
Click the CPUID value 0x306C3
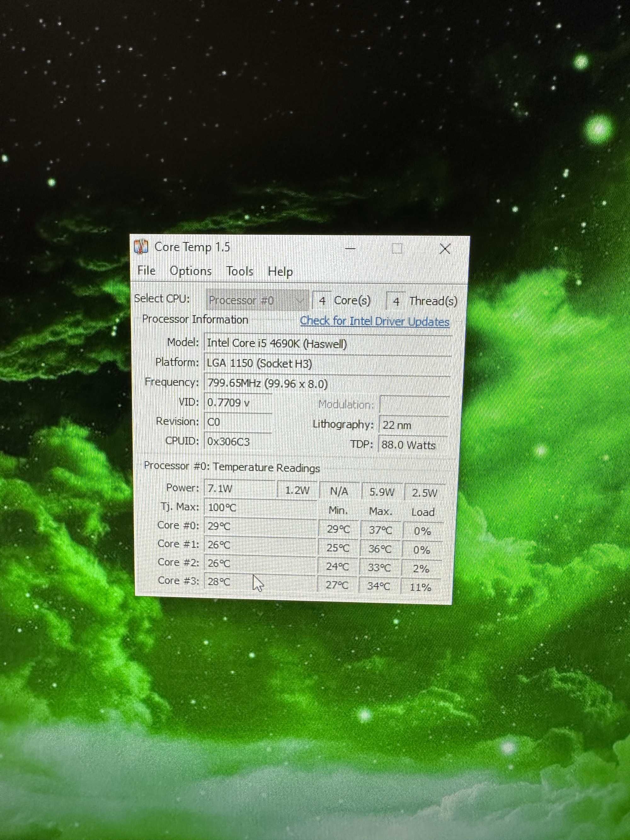(x=238, y=442)
